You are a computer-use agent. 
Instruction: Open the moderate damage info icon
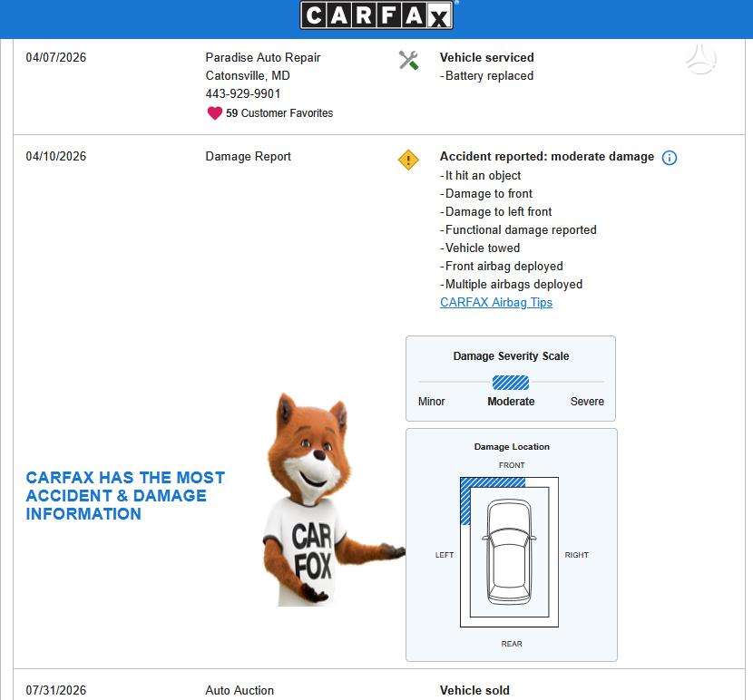[x=669, y=158]
